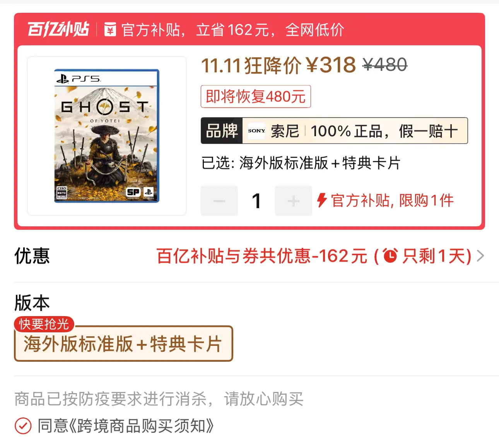This screenshot has width=499, height=448.
Task: Click the 百亿补贴 logo
Action: pyautogui.click(x=58, y=29)
